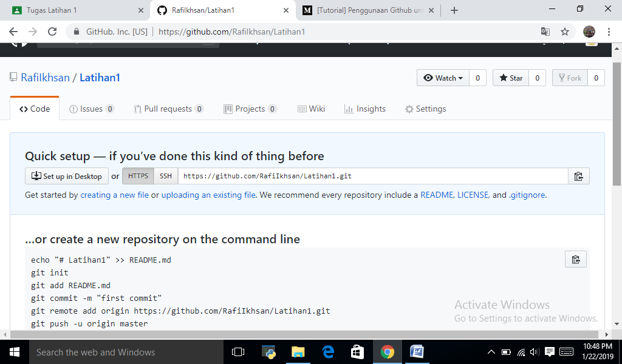Open Microsoft Word from the taskbar

pos(417,352)
